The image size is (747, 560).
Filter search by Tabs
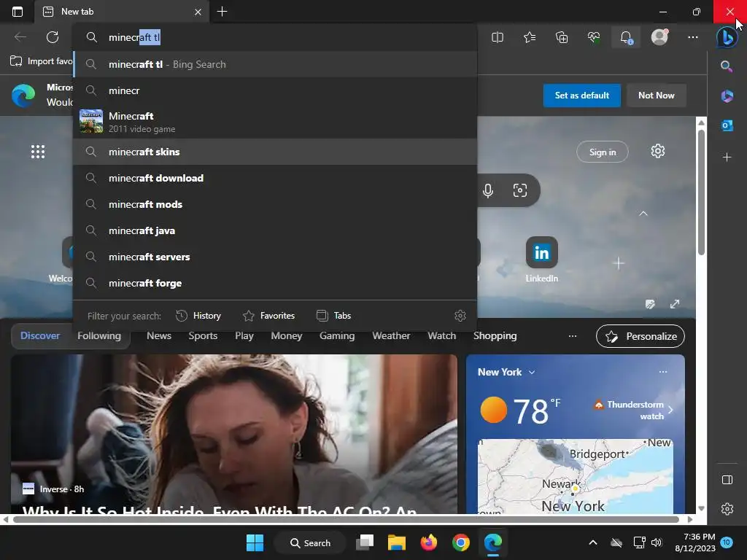(x=333, y=316)
